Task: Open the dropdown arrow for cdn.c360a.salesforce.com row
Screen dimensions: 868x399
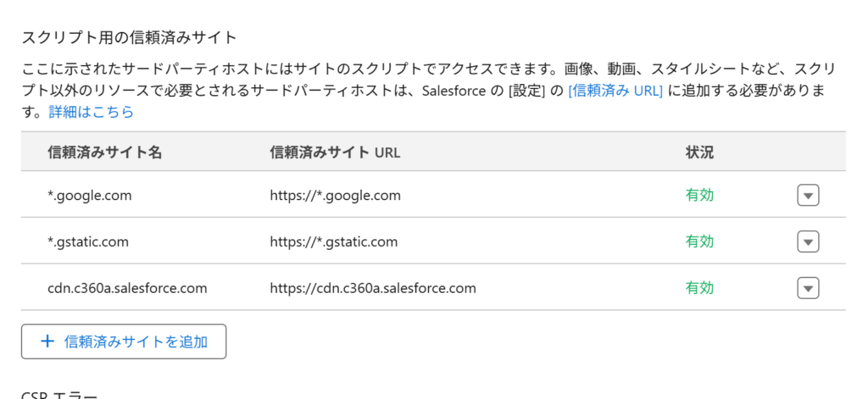Action: [x=808, y=288]
